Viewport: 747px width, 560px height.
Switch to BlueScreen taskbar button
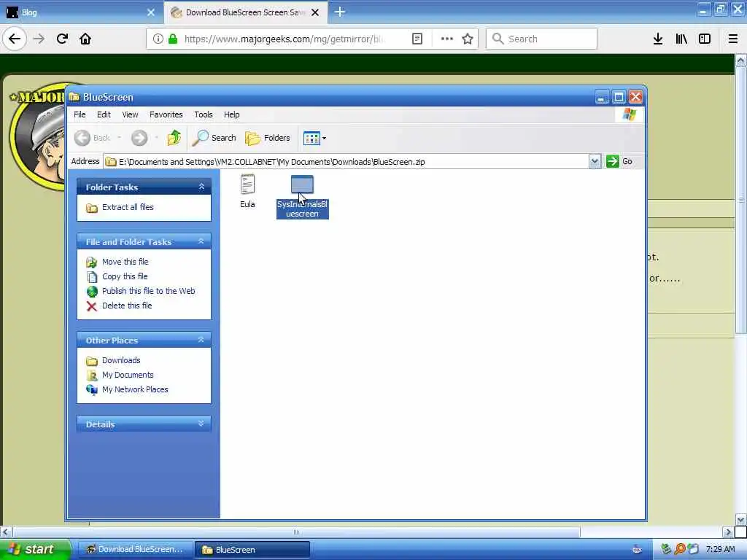pos(252,550)
